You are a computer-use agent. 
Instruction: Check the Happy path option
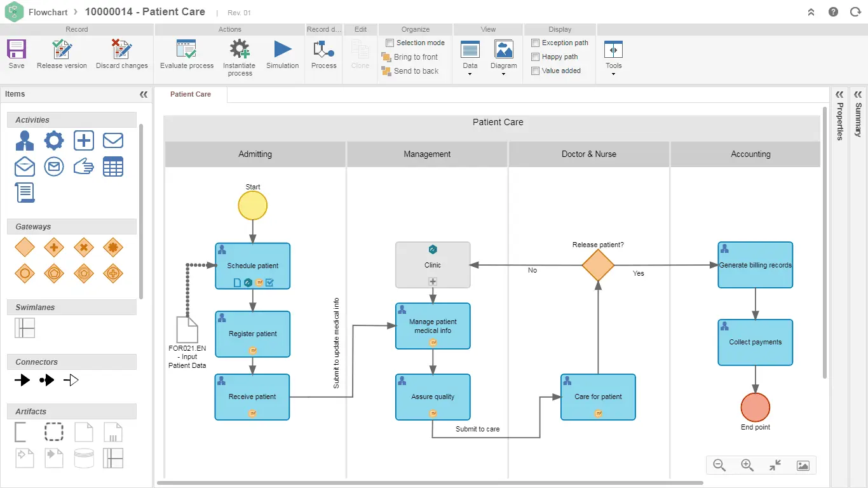point(536,57)
